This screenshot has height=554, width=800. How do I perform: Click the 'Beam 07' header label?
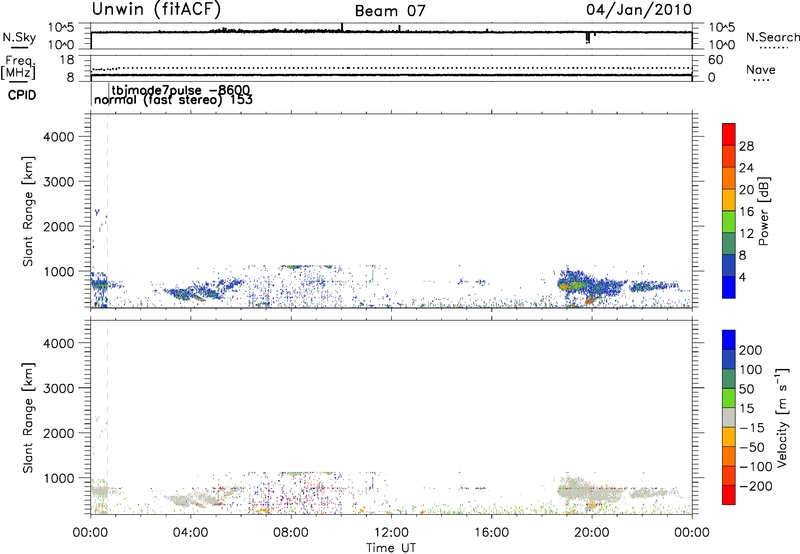[390, 11]
